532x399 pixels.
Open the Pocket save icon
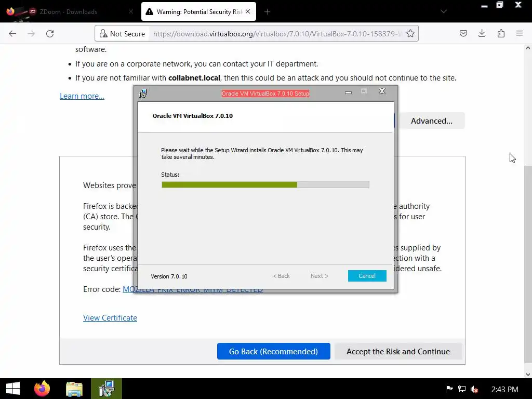pyautogui.click(x=463, y=33)
